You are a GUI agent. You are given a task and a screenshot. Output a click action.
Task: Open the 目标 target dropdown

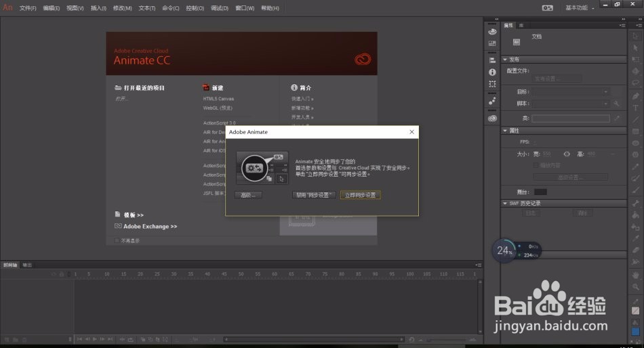coord(571,91)
